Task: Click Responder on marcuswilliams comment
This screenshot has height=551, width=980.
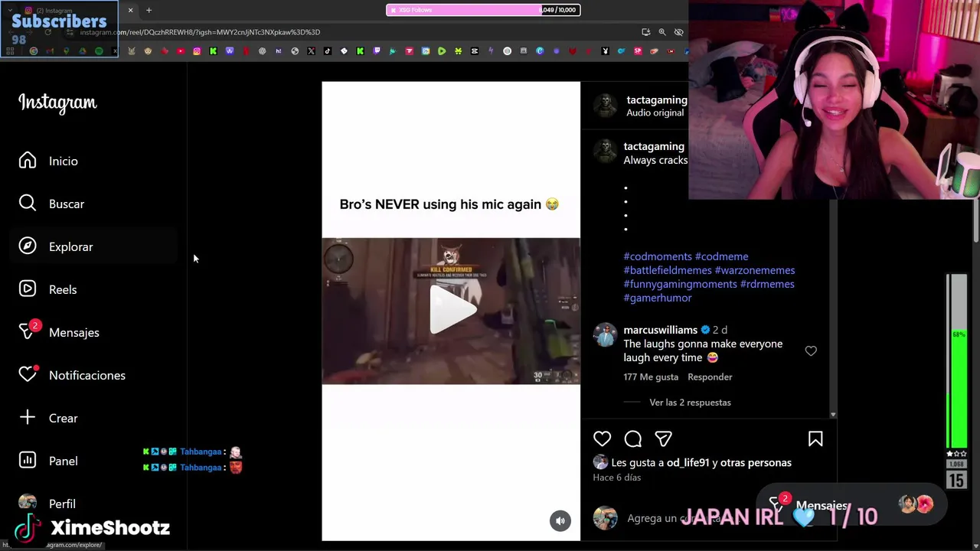Action: tap(710, 377)
